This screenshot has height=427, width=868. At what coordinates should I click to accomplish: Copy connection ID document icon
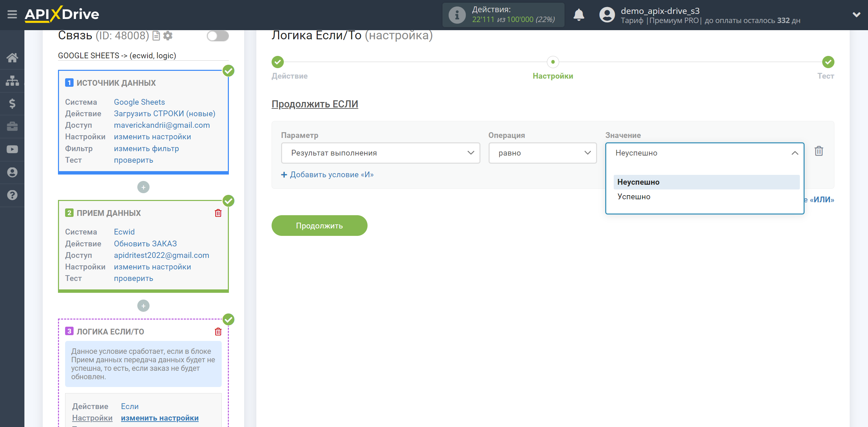(x=156, y=36)
